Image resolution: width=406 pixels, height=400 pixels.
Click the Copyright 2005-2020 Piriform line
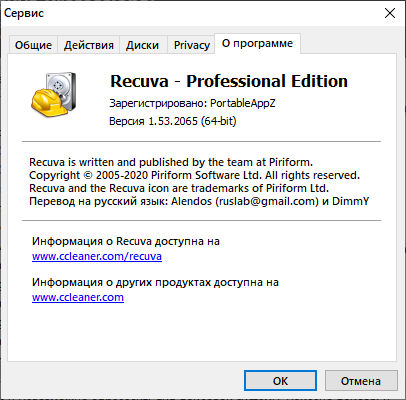(194, 175)
